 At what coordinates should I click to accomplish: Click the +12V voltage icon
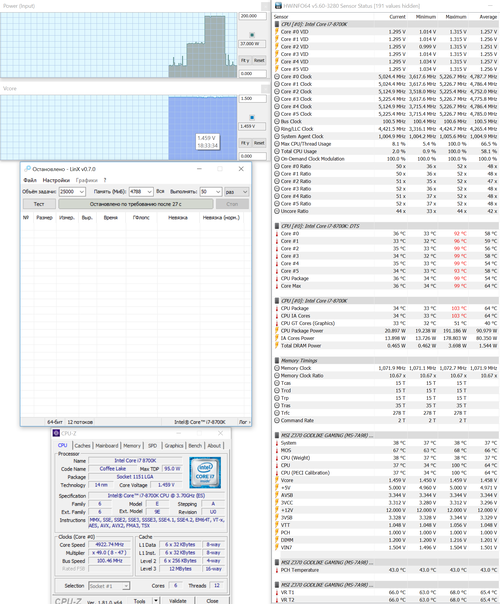[277, 510]
